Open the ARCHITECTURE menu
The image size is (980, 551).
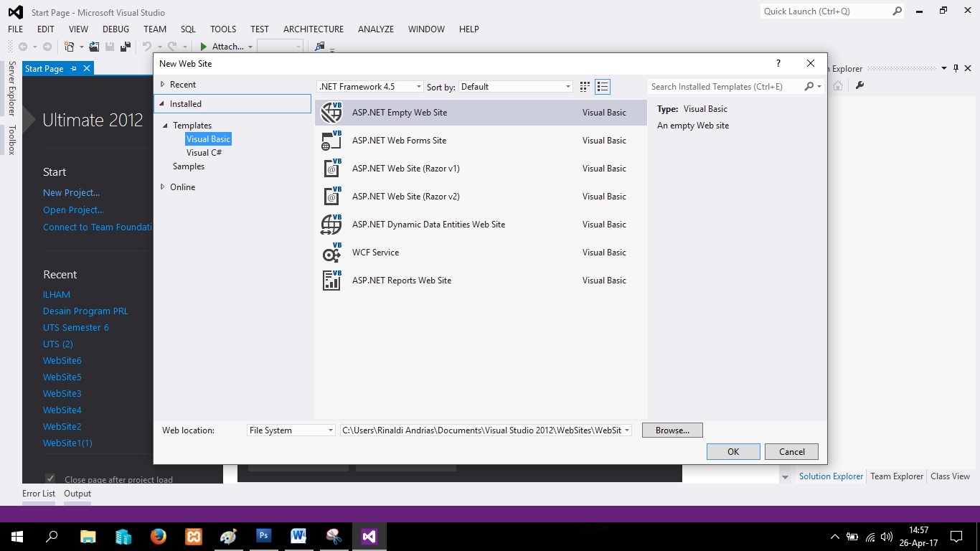(314, 29)
